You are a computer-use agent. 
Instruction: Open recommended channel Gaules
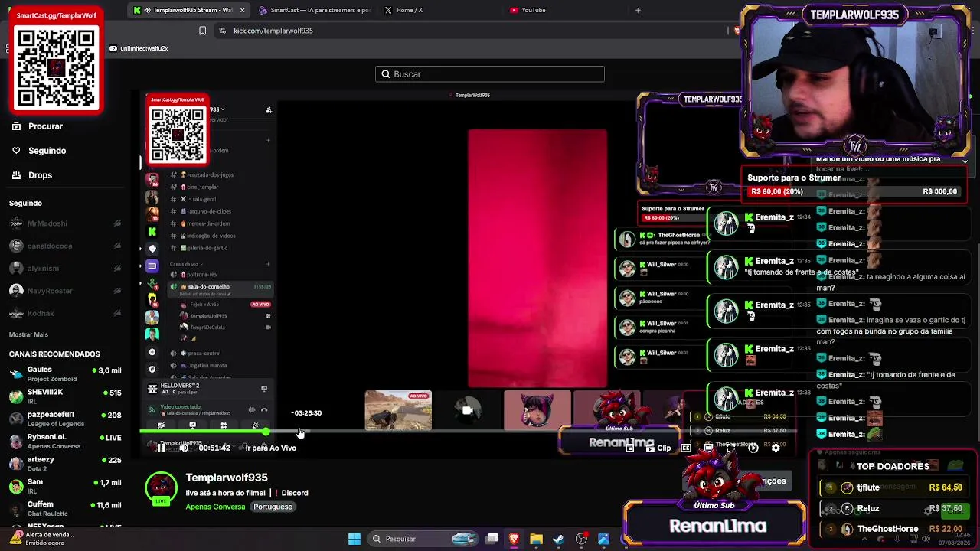(65, 373)
